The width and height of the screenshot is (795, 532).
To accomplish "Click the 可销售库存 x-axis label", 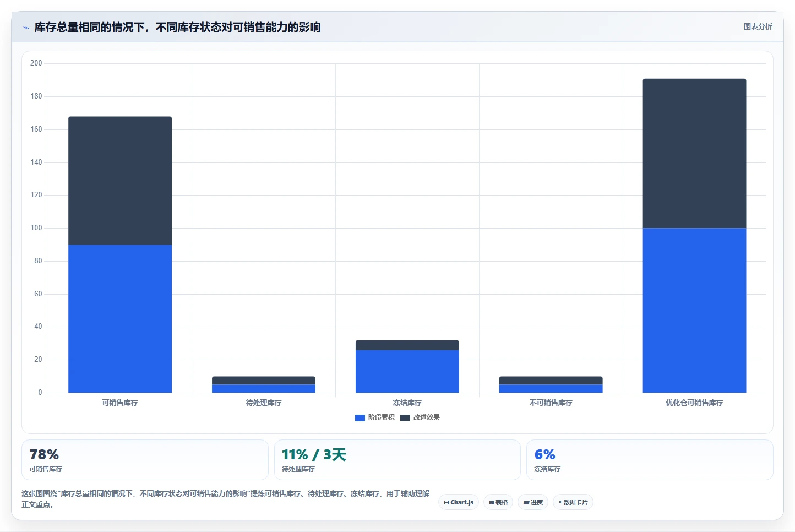I will [120, 403].
